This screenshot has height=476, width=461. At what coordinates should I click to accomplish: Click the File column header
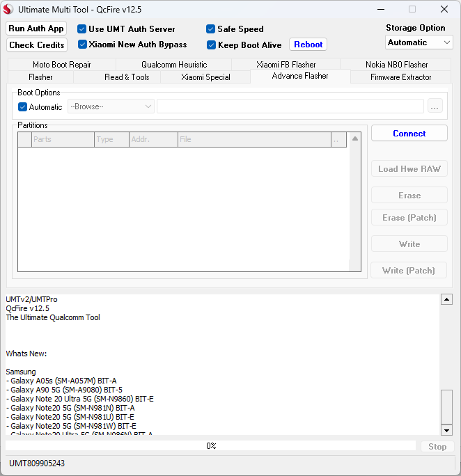pos(254,139)
